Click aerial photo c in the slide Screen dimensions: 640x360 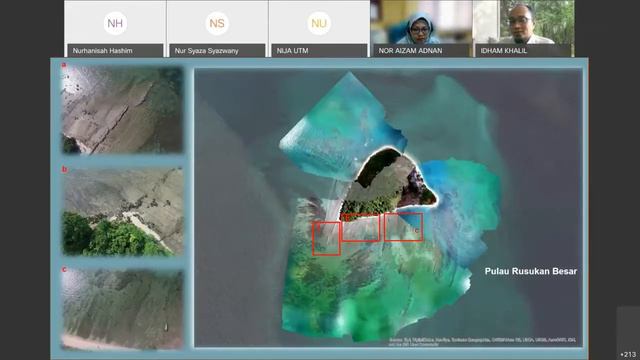(122, 309)
